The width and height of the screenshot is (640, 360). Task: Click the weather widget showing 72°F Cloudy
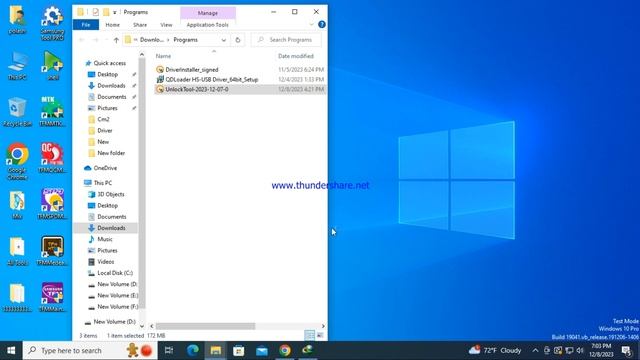[496, 350]
